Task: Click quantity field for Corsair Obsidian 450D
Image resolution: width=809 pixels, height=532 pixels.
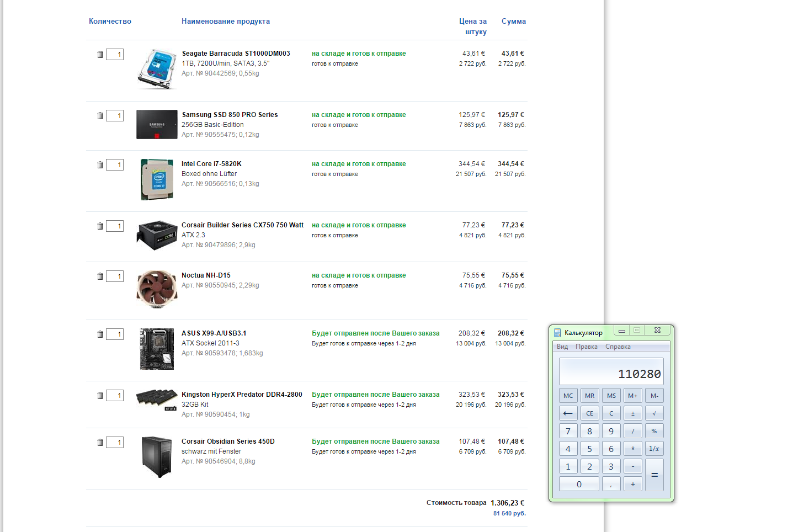Action: point(115,443)
